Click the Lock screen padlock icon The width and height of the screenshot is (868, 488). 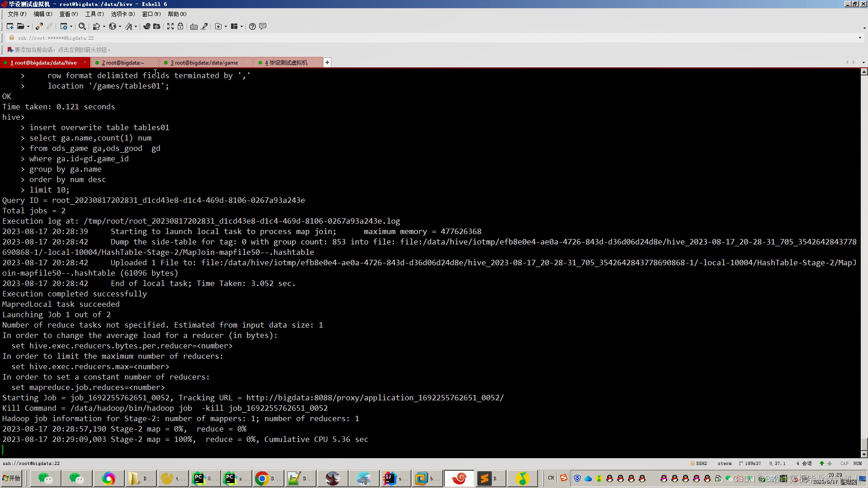pyautogui.click(x=180, y=26)
